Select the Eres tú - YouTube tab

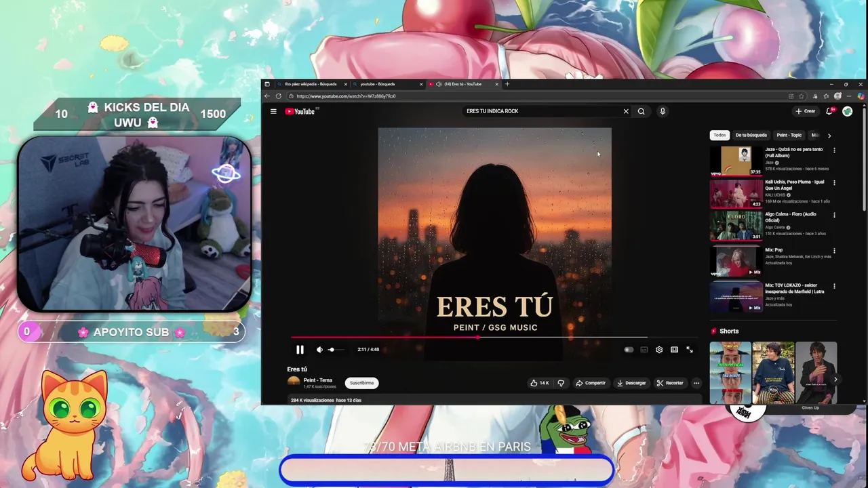click(x=462, y=84)
